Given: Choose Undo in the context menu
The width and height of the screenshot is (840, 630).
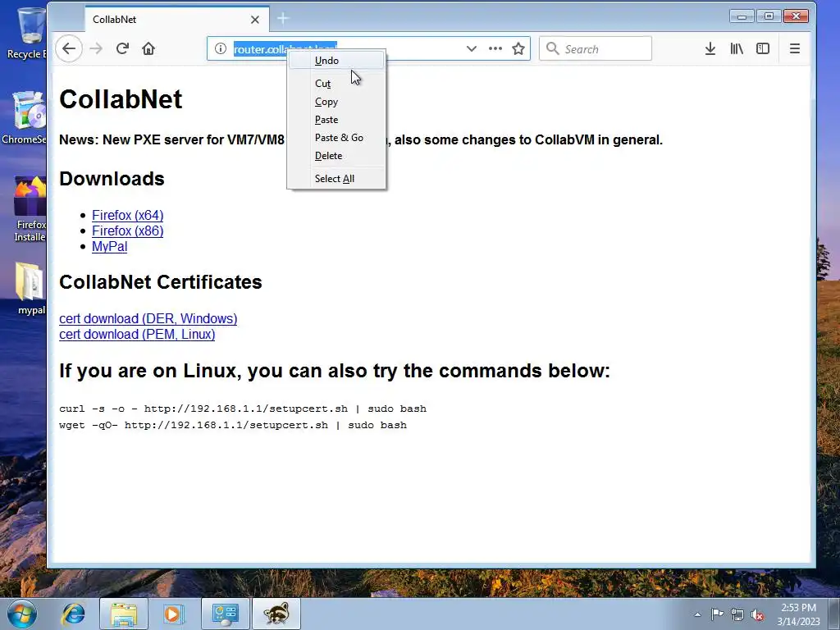Looking at the screenshot, I should [336, 61].
